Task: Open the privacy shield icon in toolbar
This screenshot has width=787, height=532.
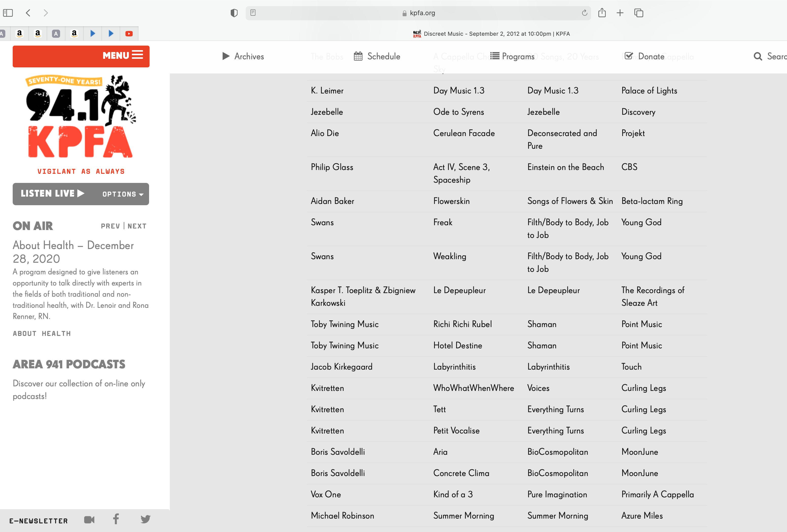Action: pos(234,13)
